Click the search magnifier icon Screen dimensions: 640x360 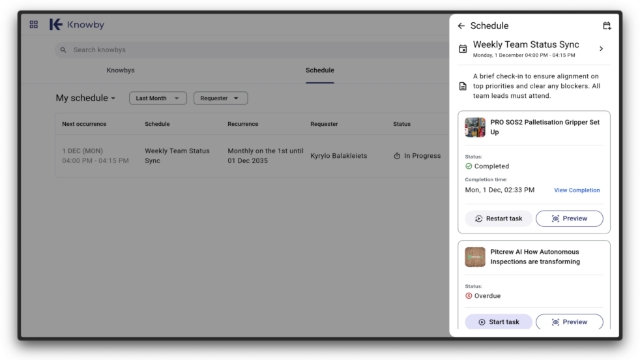tap(63, 50)
